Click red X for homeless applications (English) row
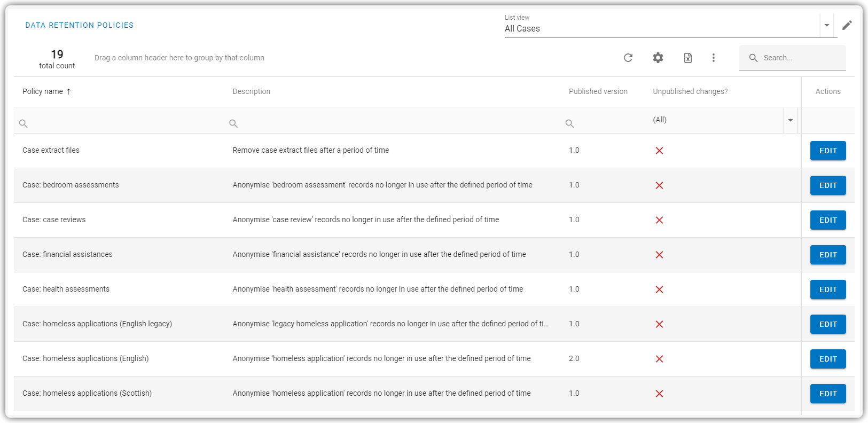868x423 pixels. click(x=660, y=359)
